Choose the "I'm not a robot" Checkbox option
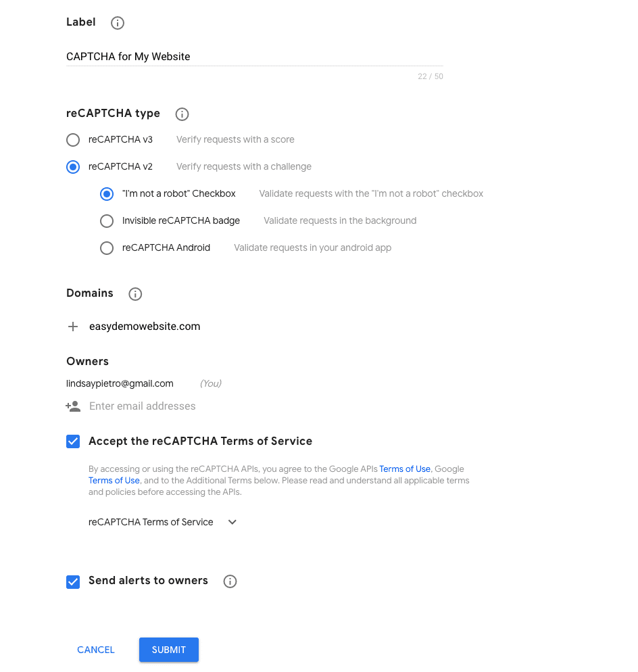Viewport: 638px width, 672px height. click(107, 194)
